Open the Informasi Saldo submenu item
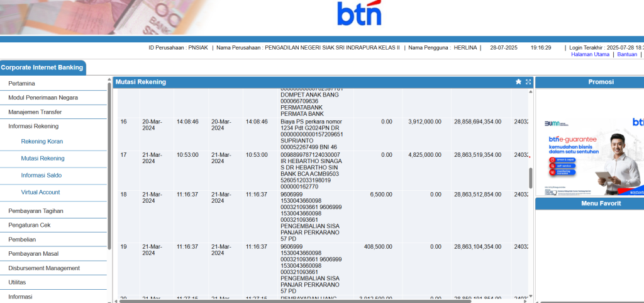This screenshot has height=303, width=644. (41, 175)
